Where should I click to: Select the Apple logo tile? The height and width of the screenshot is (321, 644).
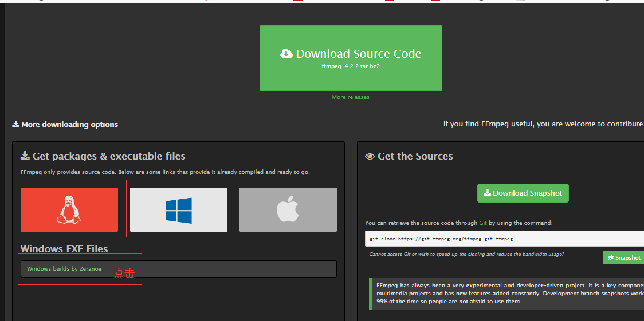(288, 209)
